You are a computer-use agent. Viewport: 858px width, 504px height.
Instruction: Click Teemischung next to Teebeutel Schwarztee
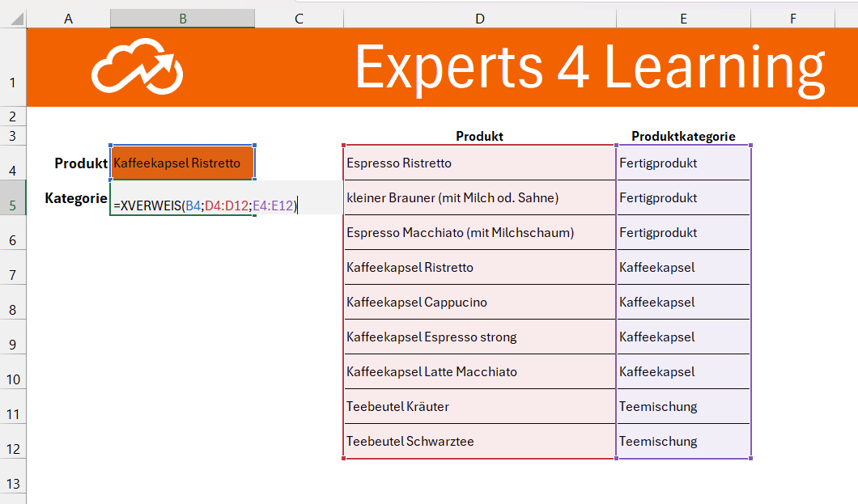click(x=683, y=442)
